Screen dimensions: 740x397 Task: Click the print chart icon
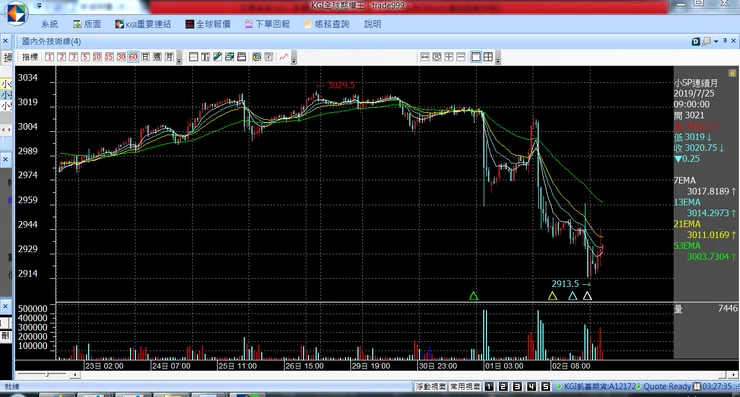pyautogui.click(x=242, y=57)
